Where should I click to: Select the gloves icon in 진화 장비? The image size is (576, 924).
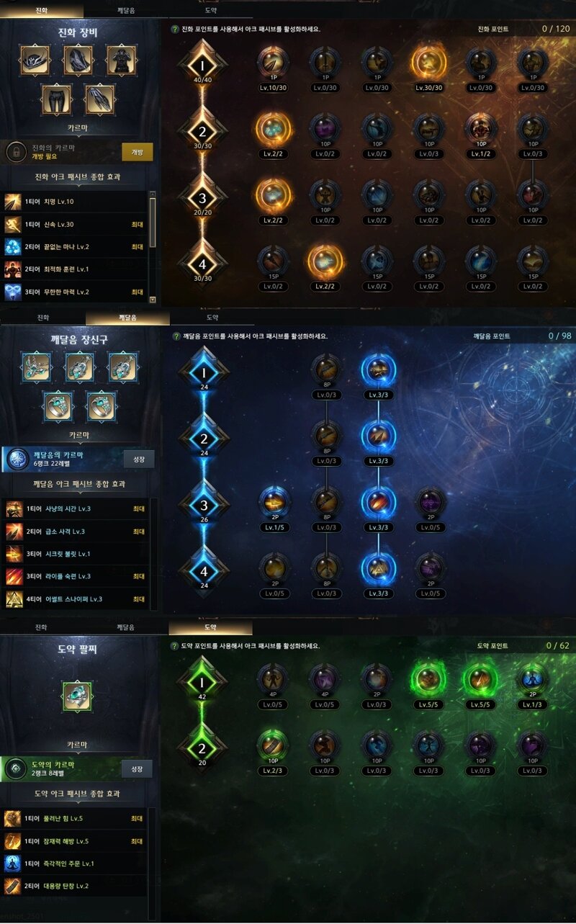(100, 99)
